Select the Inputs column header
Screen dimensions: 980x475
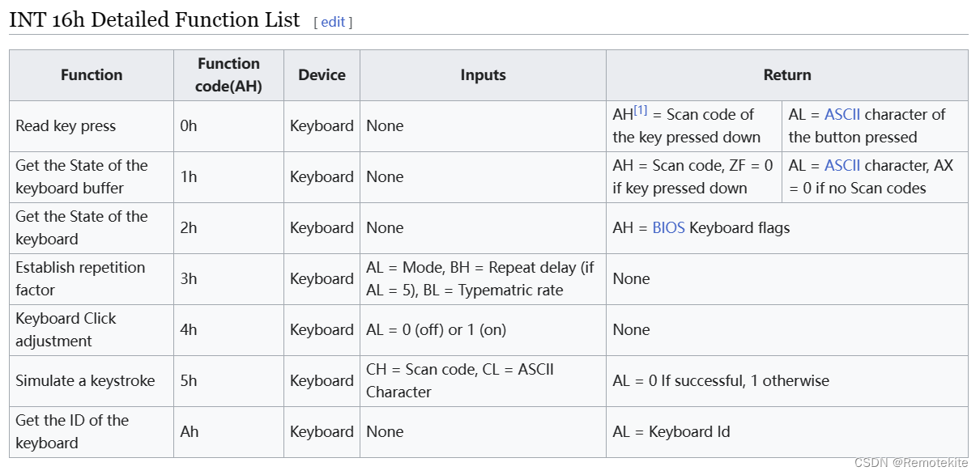coord(483,75)
